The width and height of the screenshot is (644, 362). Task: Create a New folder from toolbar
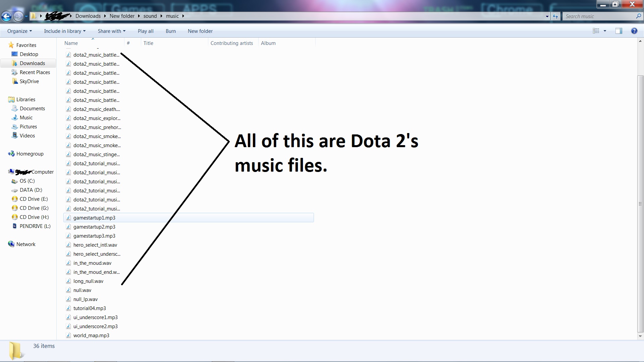coord(200,31)
